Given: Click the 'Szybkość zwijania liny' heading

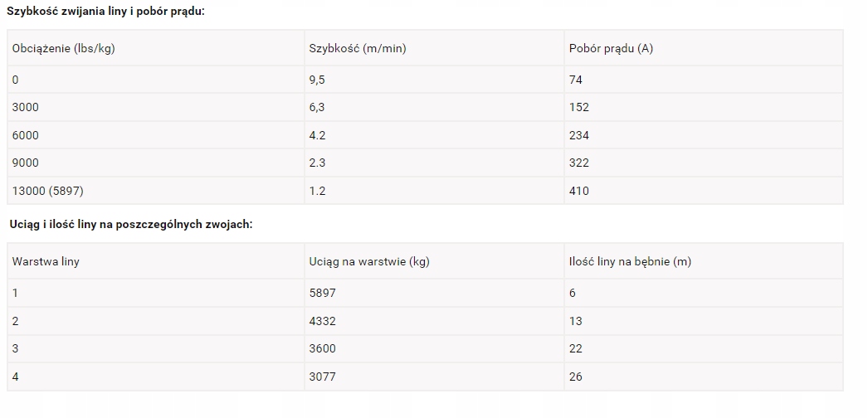Looking at the screenshot, I should pyautogui.click(x=105, y=12).
